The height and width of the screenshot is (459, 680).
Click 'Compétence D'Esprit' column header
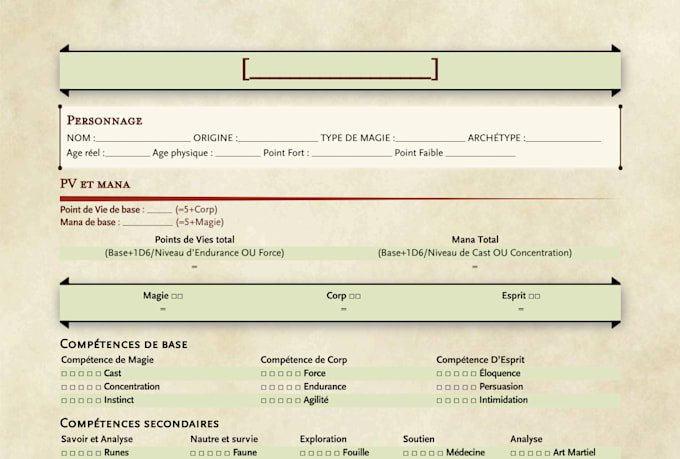(x=480, y=360)
